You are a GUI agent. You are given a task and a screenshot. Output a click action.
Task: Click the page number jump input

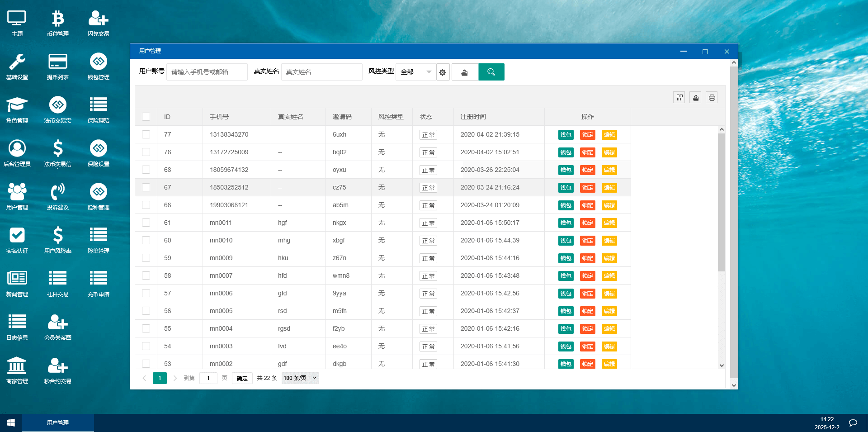208,378
